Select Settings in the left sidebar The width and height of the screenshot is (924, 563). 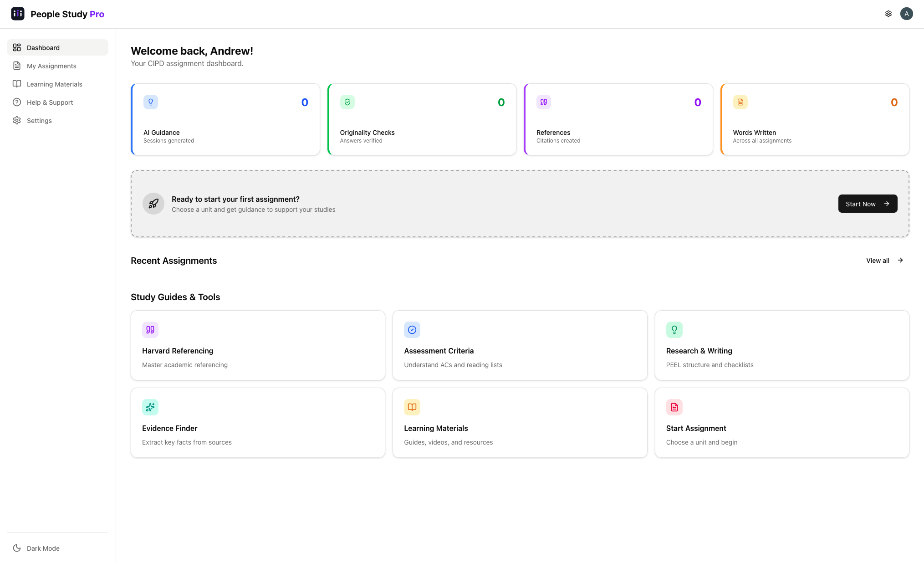[39, 121]
